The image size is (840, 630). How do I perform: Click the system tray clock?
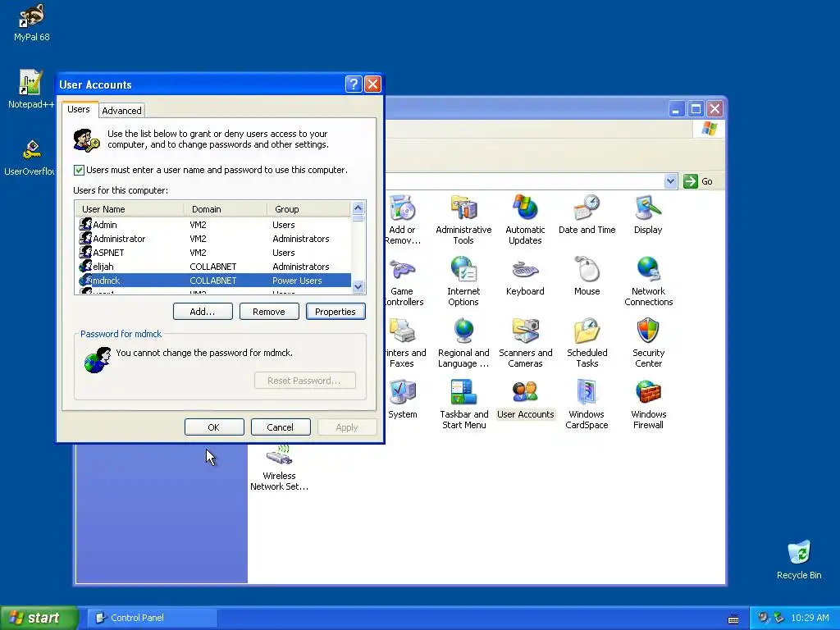(x=810, y=618)
